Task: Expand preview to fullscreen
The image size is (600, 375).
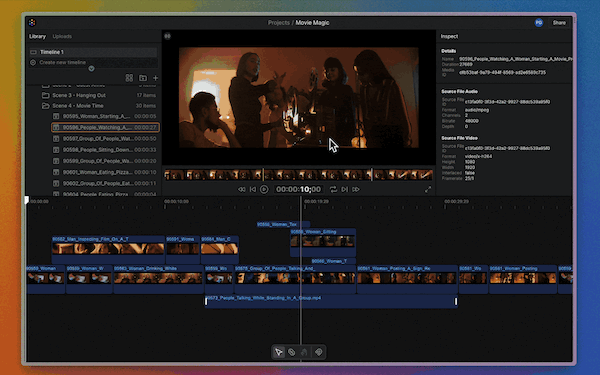Action: (428, 189)
